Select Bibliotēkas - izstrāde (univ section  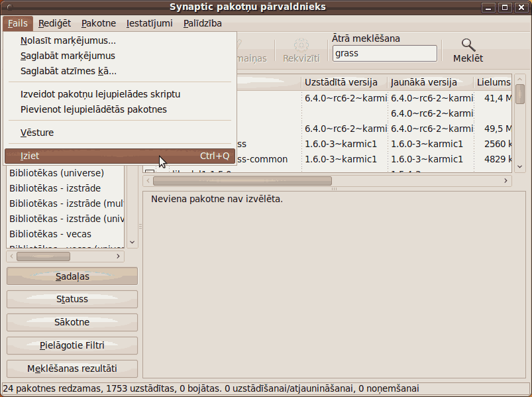[66, 219]
